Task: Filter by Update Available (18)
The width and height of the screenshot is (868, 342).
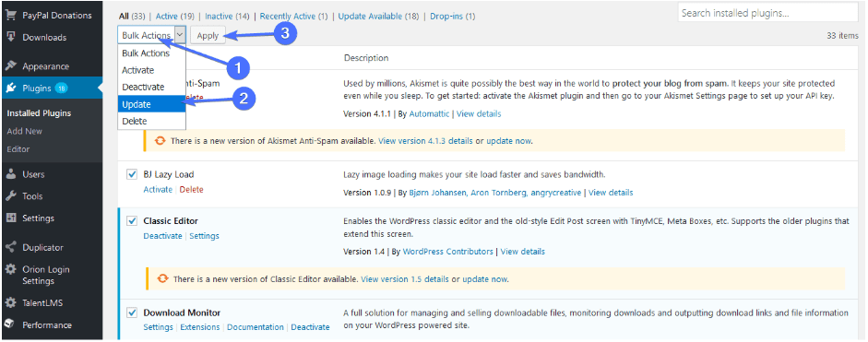Action: coord(378,17)
